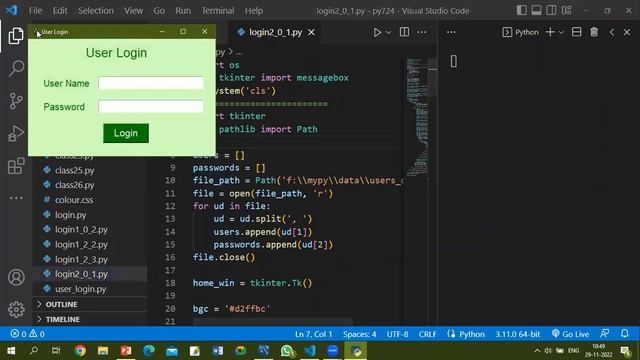
Task: Open the Selection menu
Action: pos(96,11)
